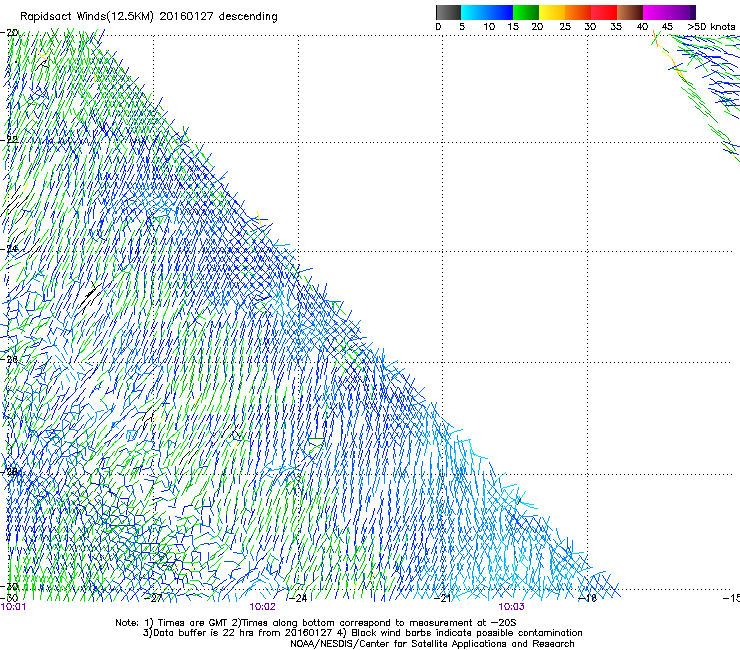Screen dimensions: 740x650
Task: Click longitude axis label -24 at bottom
Action: [298, 598]
